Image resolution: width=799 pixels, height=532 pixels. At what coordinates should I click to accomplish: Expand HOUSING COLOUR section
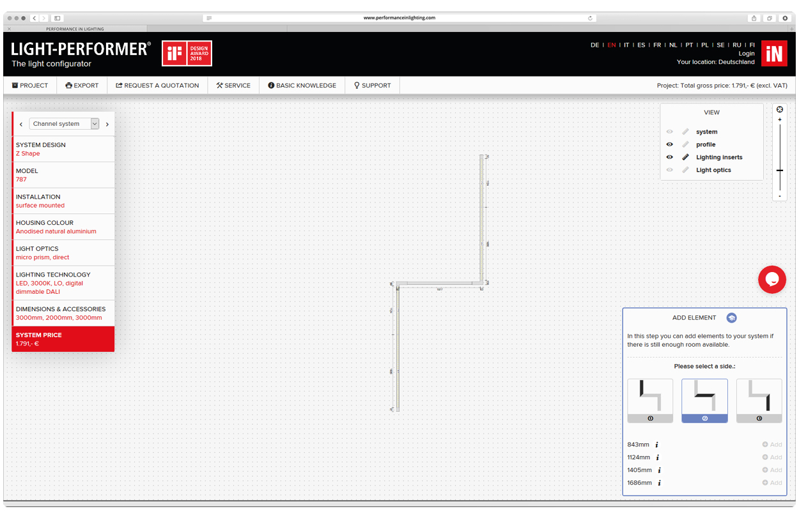pos(63,227)
